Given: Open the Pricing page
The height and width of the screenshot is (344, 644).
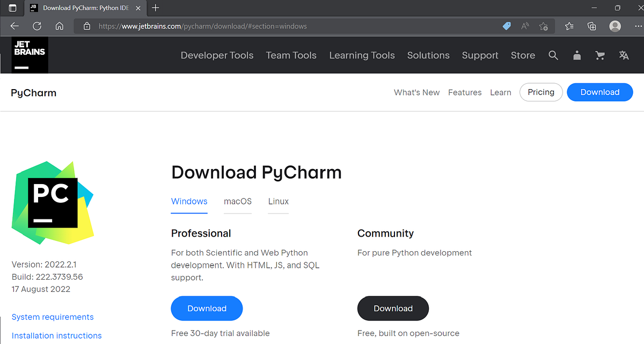Looking at the screenshot, I should point(541,92).
